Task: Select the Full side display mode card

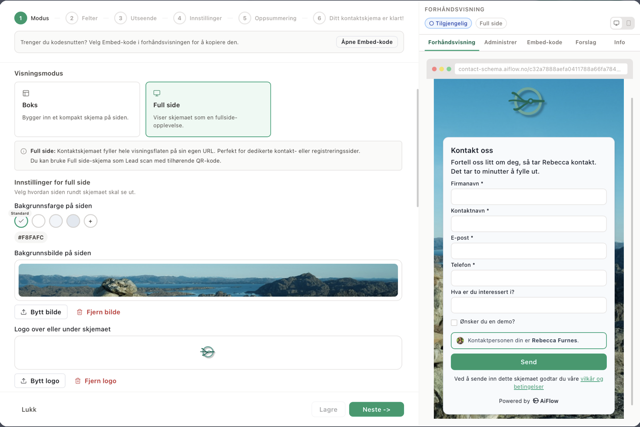Action: click(208, 109)
